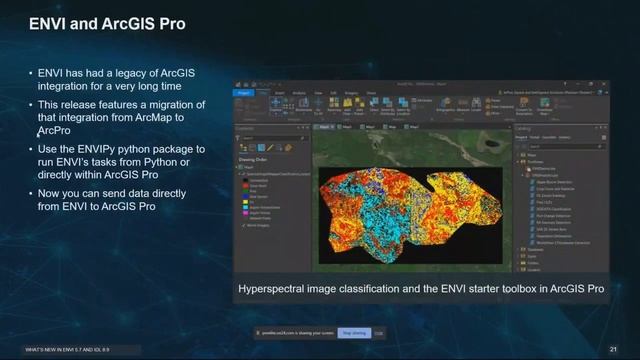Viewport: 640px width, 360px height.
Task: Click Hide on the screen-sharing bar
Action: pos(379,333)
